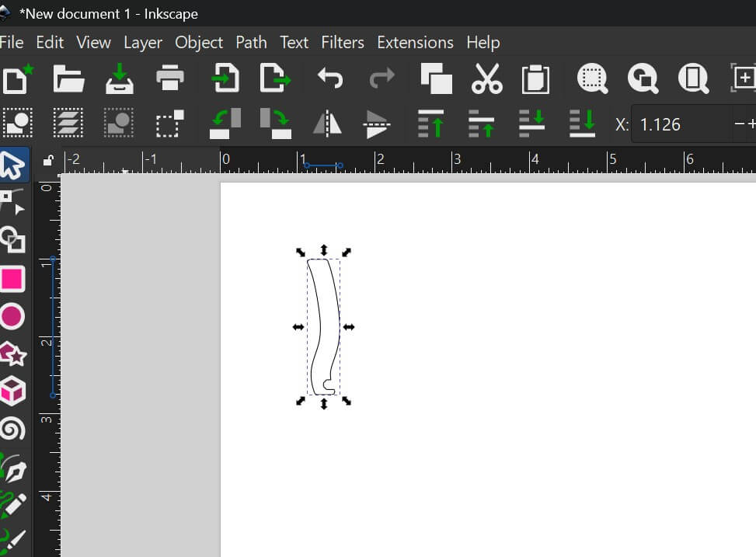
Task: Click the Deselect icon
Action: click(x=119, y=123)
